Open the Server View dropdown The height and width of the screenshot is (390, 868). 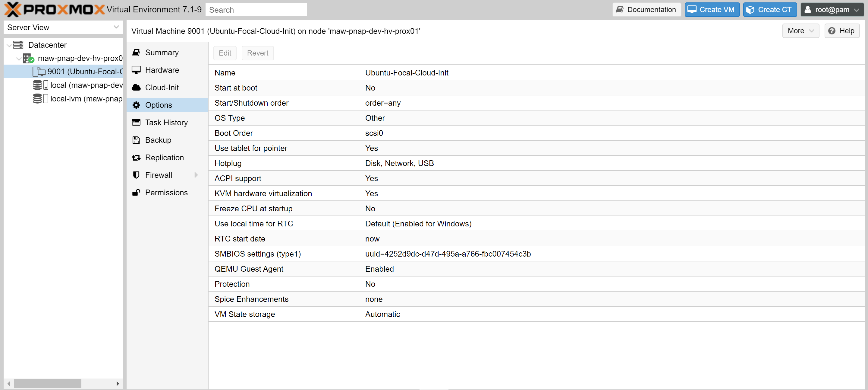click(116, 27)
